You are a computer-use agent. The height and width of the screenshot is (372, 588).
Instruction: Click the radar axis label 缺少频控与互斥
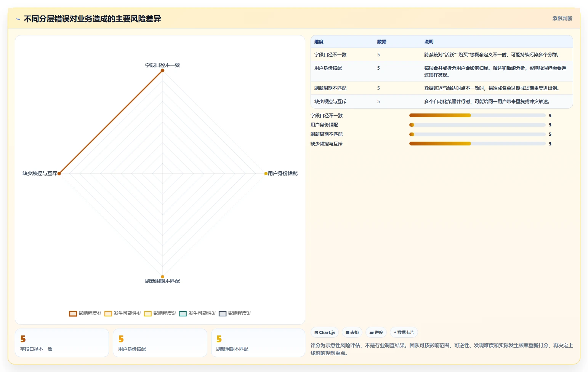(40, 173)
